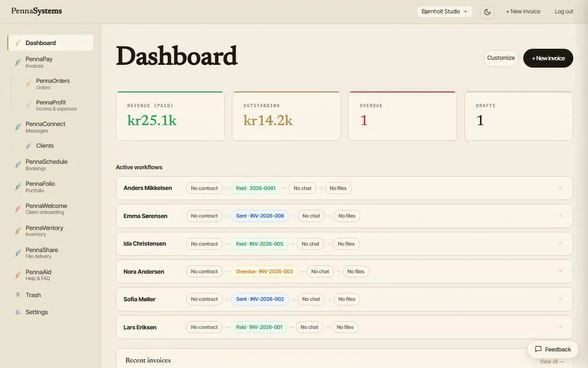Click the PennaPay sidebar icon
Viewport: 588px width, 368px height.
click(17, 62)
